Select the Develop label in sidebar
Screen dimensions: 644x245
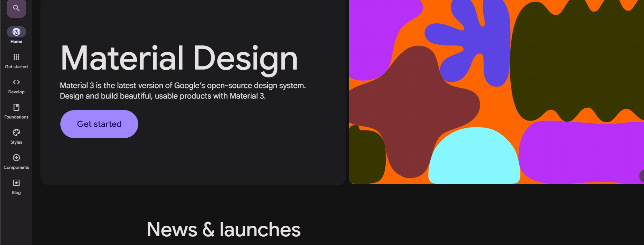pyautogui.click(x=16, y=92)
